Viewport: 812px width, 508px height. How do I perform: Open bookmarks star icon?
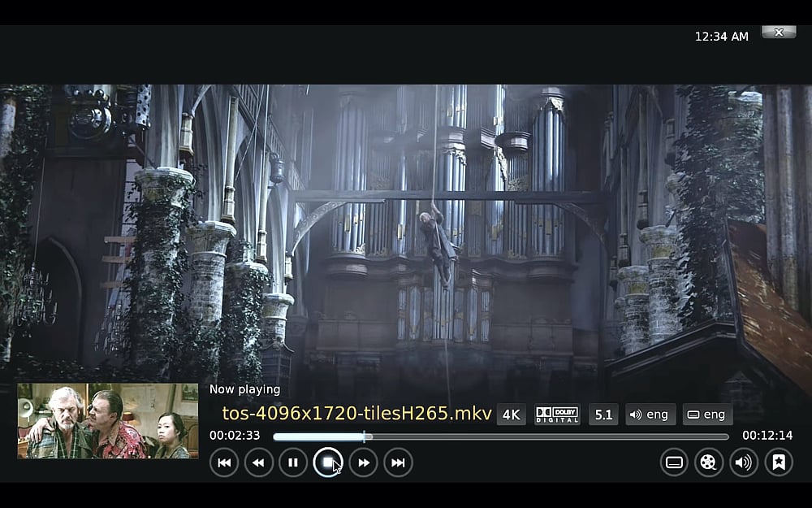click(x=779, y=462)
